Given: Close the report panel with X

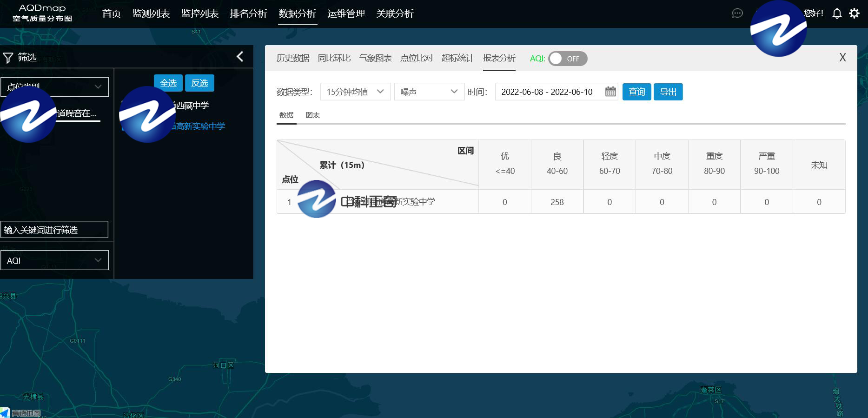Looking at the screenshot, I should (842, 58).
